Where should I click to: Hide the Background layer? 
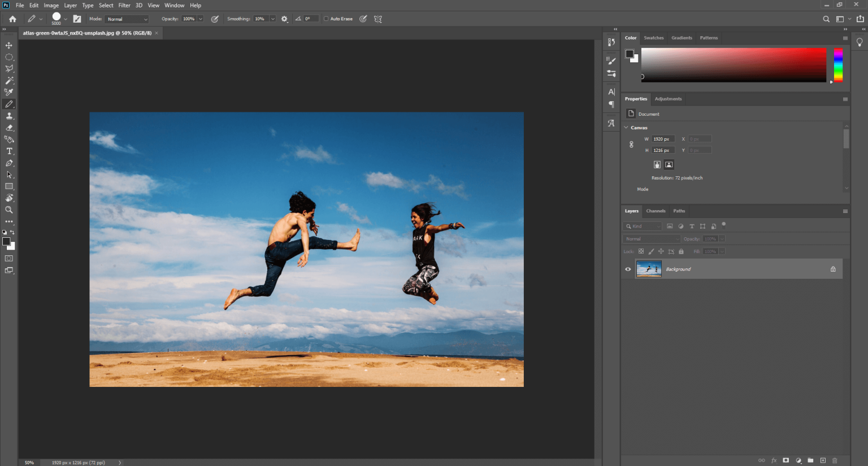pos(627,269)
